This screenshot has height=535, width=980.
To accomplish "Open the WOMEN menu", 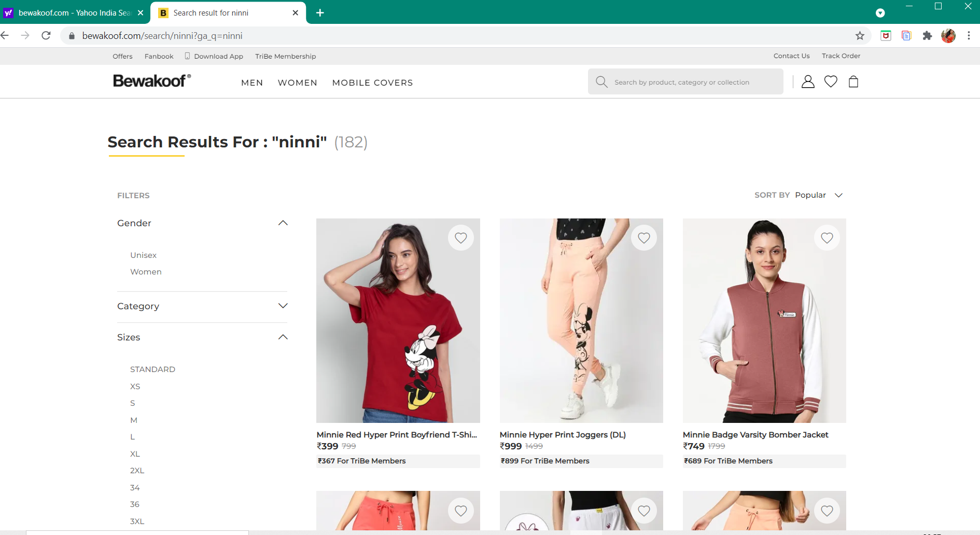I will pos(297,83).
